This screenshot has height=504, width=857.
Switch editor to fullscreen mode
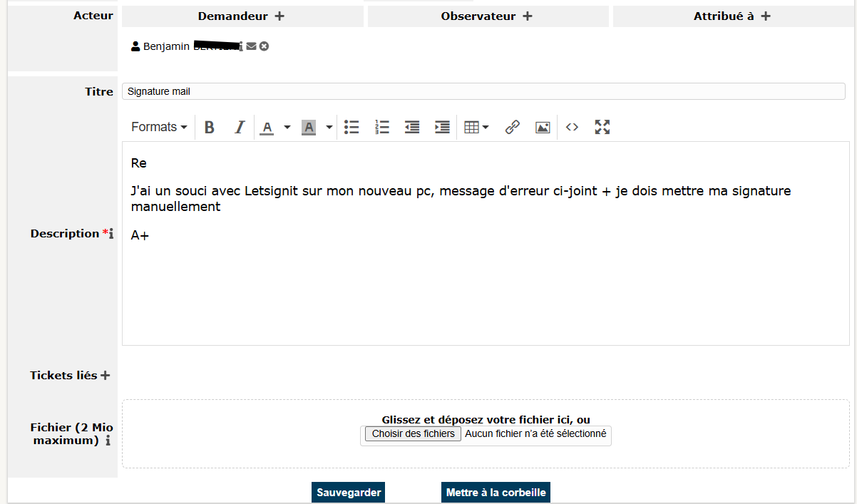point(602,128)
